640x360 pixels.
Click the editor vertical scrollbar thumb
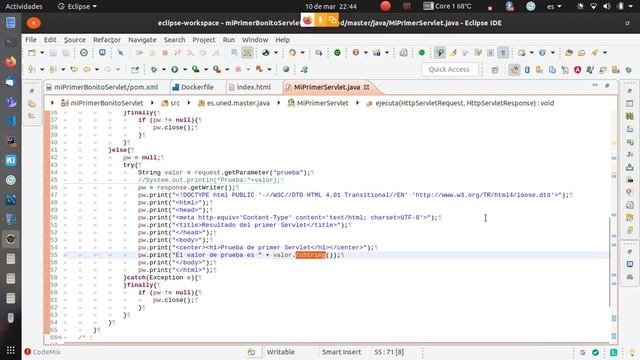[x=610, y=262]
